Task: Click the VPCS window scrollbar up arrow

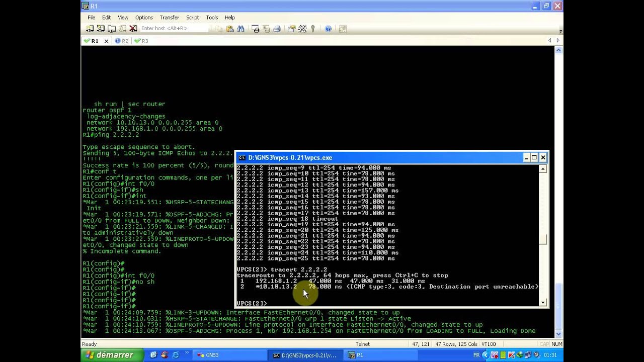Action: [543, 169]
